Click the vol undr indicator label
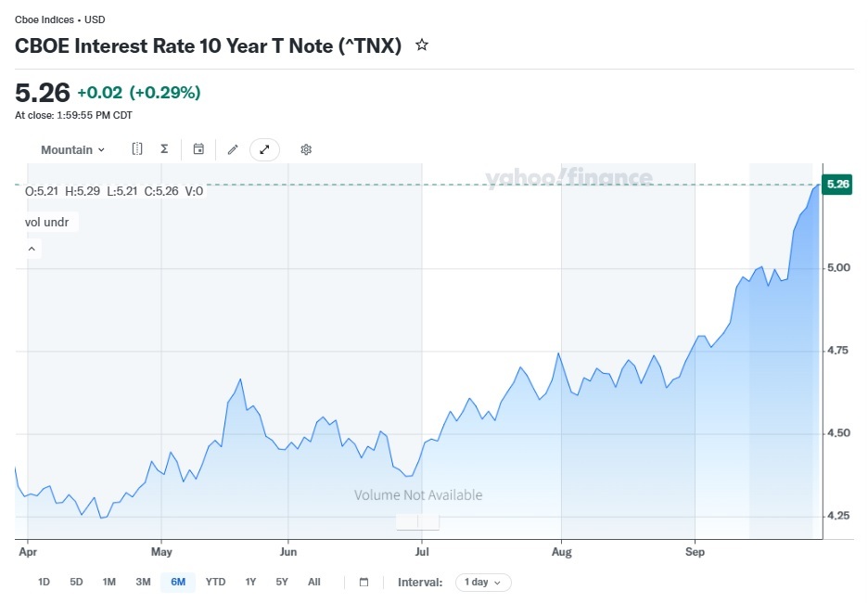868x603 pixels. (x=47, y=222)
